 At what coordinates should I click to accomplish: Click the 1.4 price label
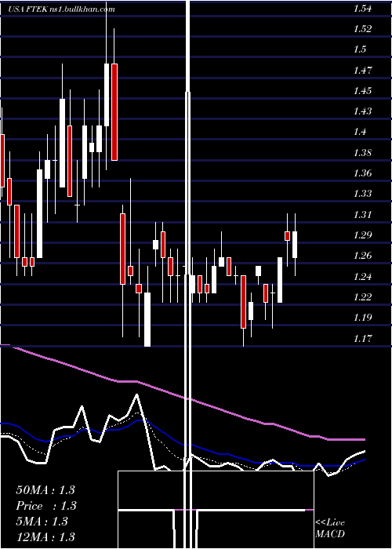(359, 132)
